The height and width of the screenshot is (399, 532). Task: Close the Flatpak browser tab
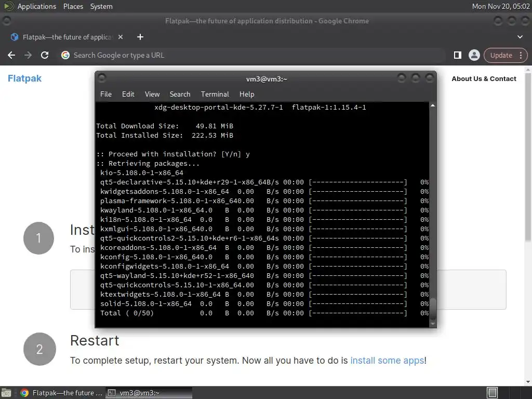(x=121, y=37)
